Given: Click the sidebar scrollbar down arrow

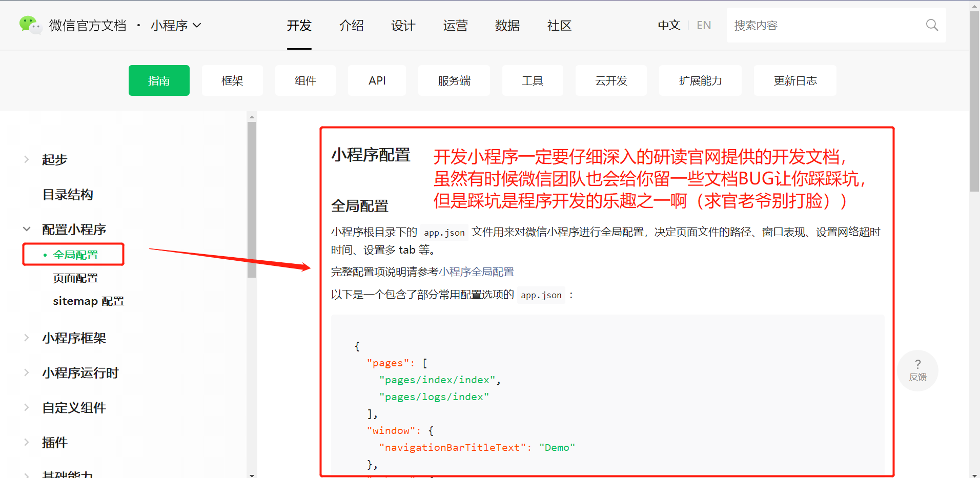Looking at the screenshot, I should (252, 475).
